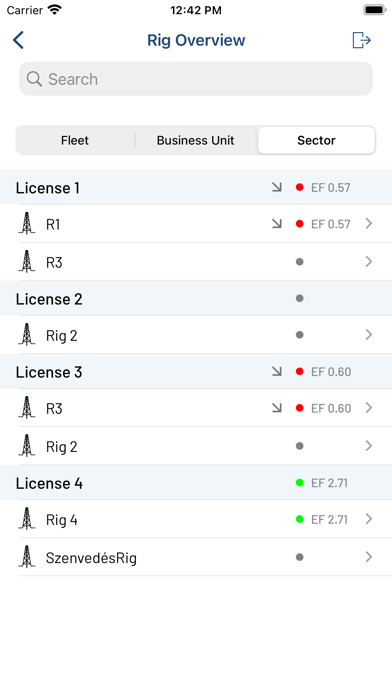Click the grey status dot in License 2 header

(x=300, y=298)
